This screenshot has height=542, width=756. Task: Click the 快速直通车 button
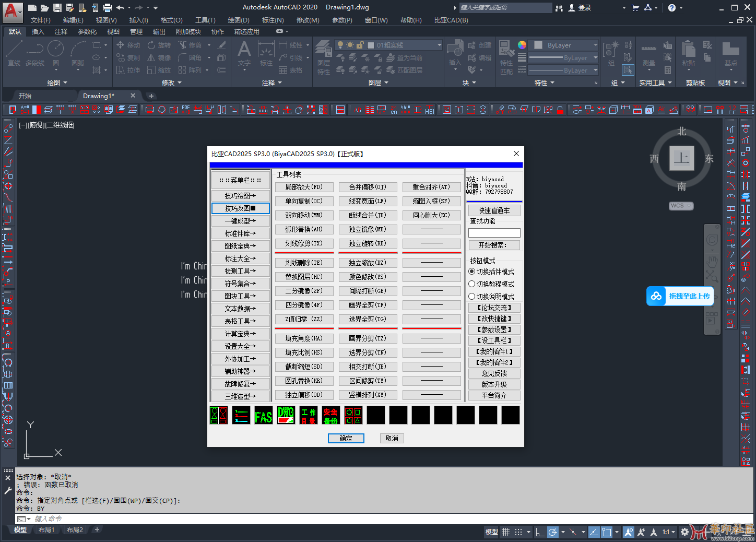click(x=494, y=210)
